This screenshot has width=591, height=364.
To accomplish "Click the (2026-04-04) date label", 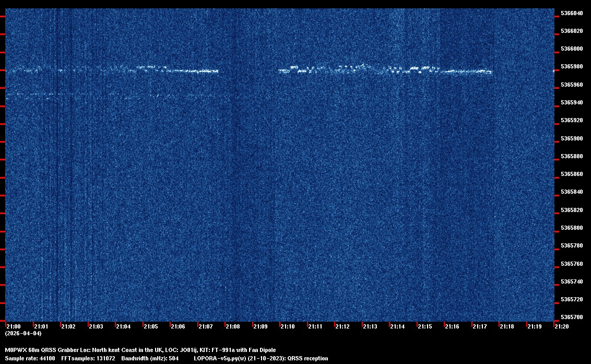I will click(23, 333).
